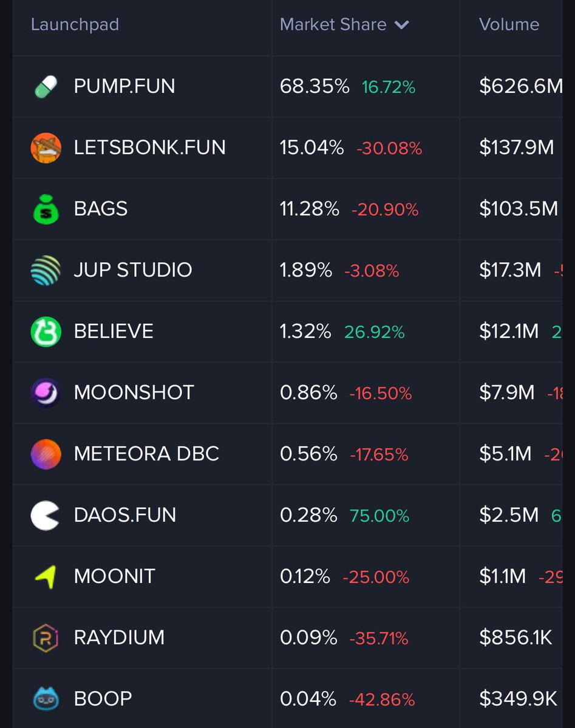Select the 75.00% change value

[x=379, y=516]
